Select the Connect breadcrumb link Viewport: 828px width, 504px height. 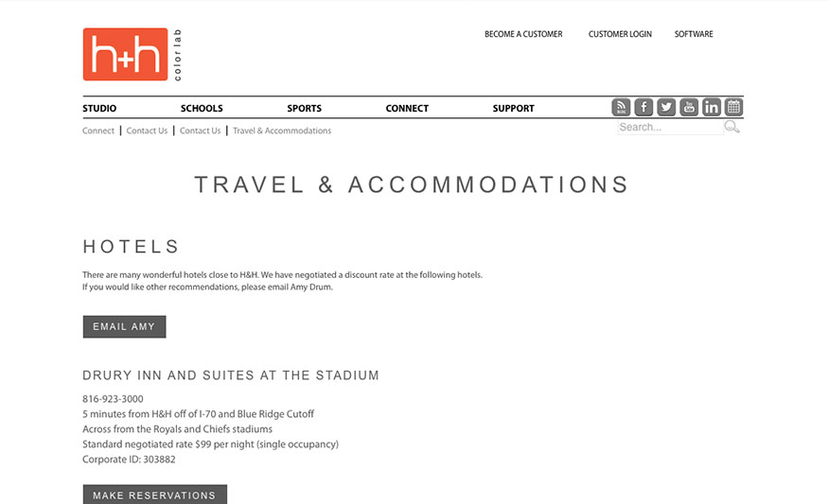click(x=98, y=130)
